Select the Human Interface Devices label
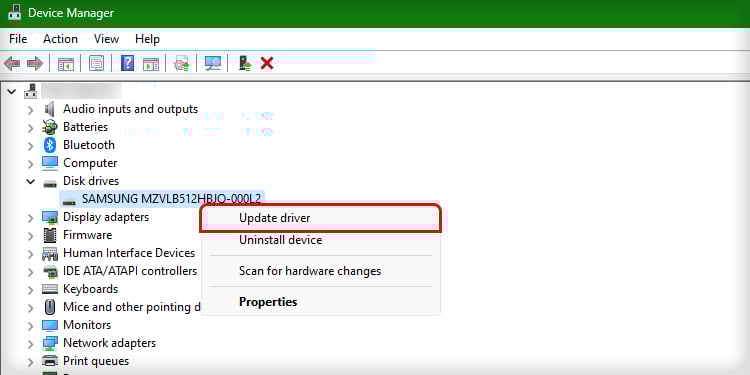 (129, 253)
